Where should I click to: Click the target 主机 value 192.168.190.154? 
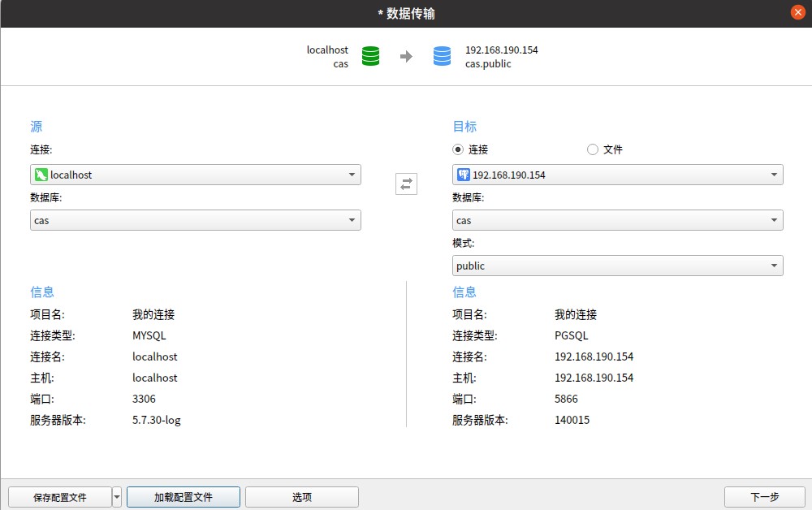click(x=594, y=378)
